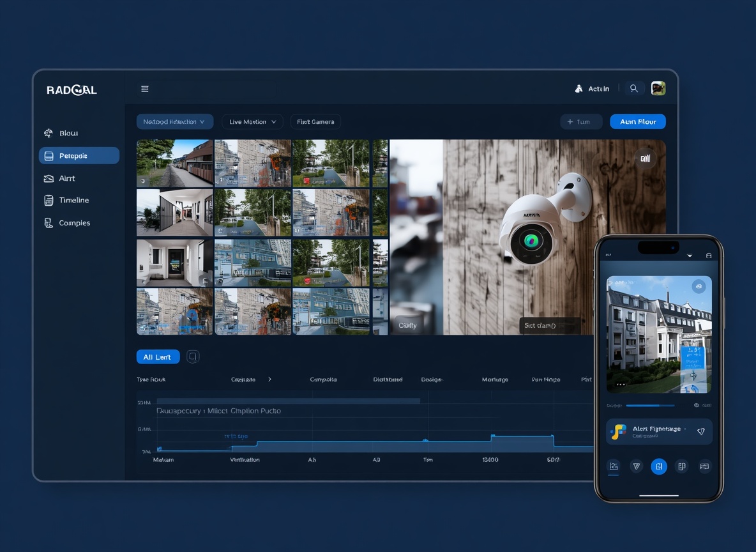This screenshot has height=552, width=756.
Task: Click the progress slider on the phone
Action: point(650,405)
